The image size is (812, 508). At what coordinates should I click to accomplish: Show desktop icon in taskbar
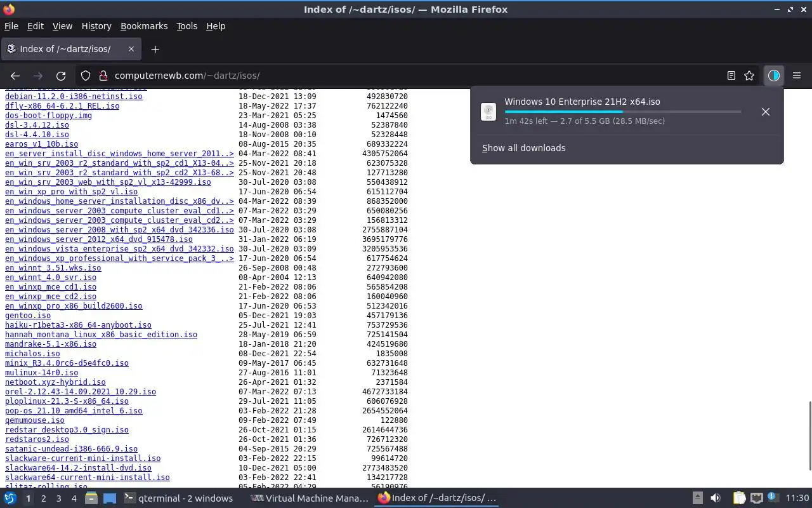click(110, 498)
